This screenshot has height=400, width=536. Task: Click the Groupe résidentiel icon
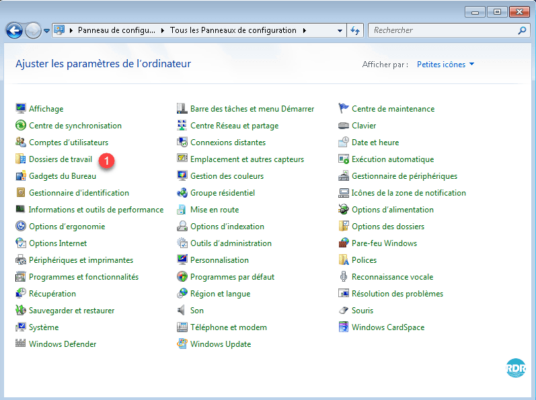pos(182,192)
